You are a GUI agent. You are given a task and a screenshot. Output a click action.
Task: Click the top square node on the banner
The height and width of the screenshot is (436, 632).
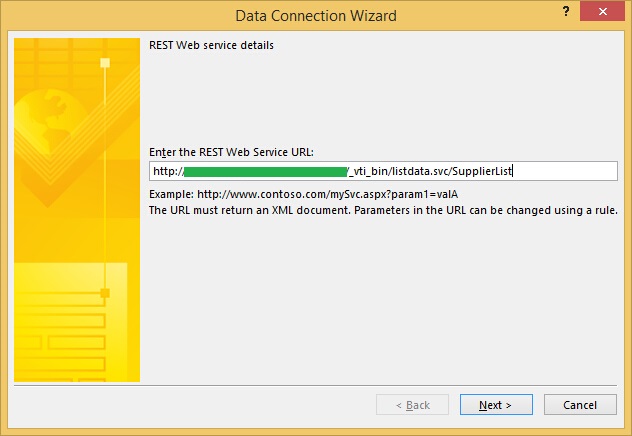(x=105, y=62)
